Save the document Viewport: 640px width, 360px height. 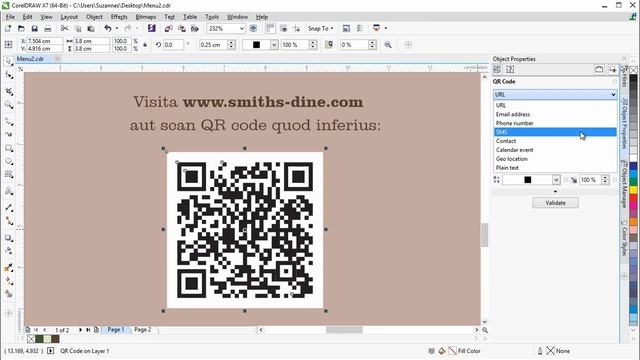(x=34, y=29)
